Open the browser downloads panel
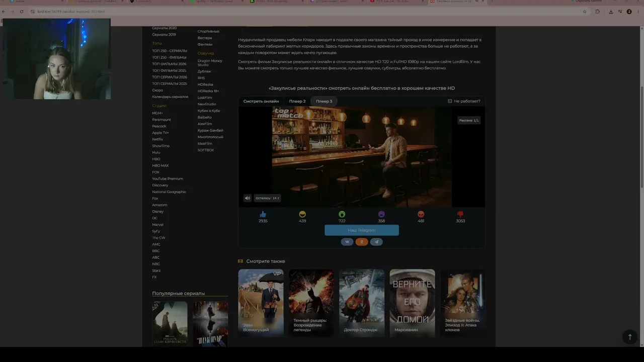This screenshot has width=644, height=362. 611,12
